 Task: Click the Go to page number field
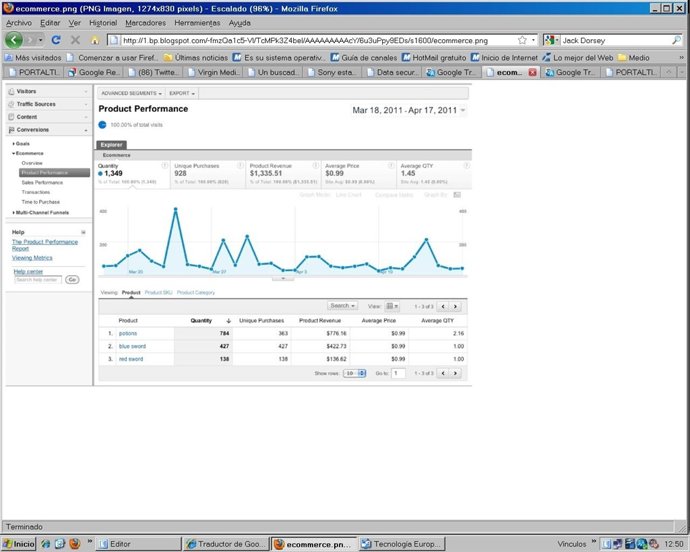[x=398, y=373]
